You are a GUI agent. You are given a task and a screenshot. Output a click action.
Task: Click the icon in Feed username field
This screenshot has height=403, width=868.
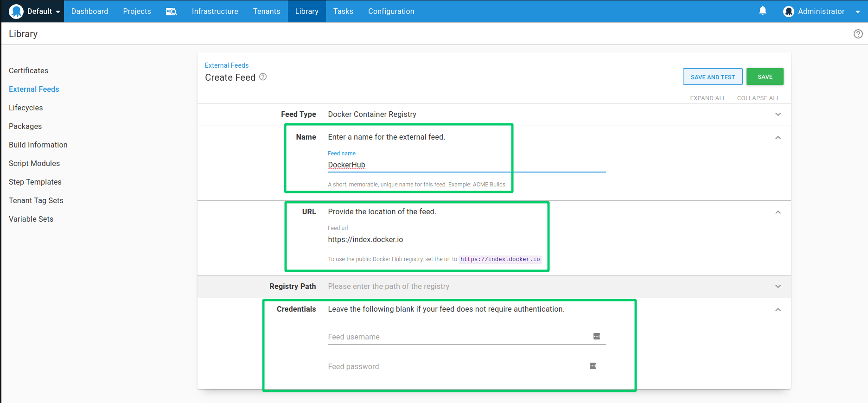point(596,336)
